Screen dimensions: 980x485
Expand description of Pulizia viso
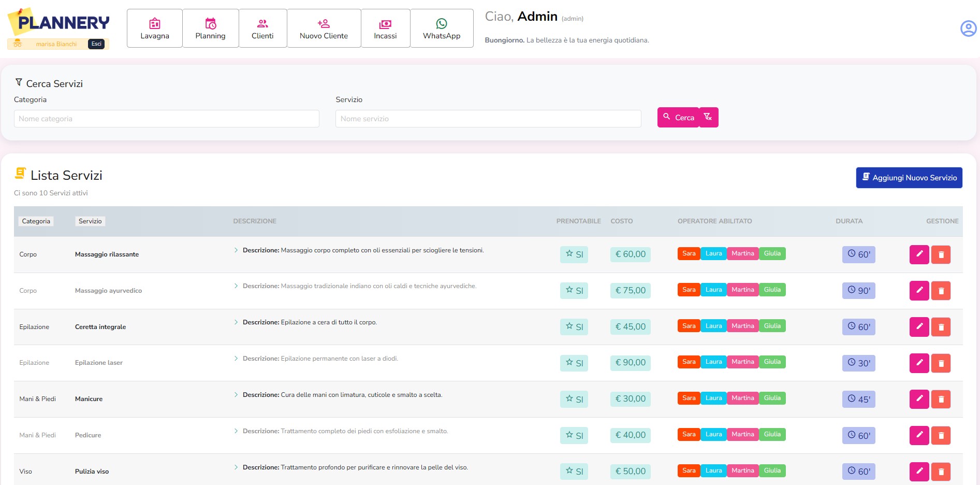pyautogui.click(x=236, y=467)
